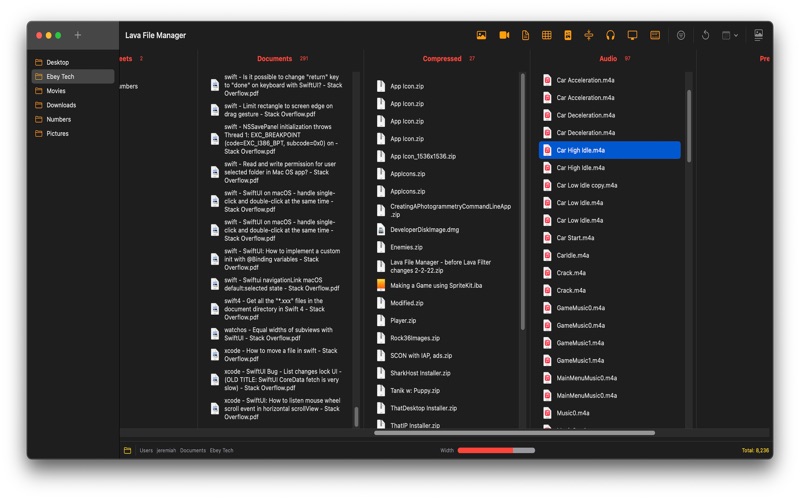The image size is (800, 500).
Task: Select the monitor display icon in toolbar
Action: (632, 35)
